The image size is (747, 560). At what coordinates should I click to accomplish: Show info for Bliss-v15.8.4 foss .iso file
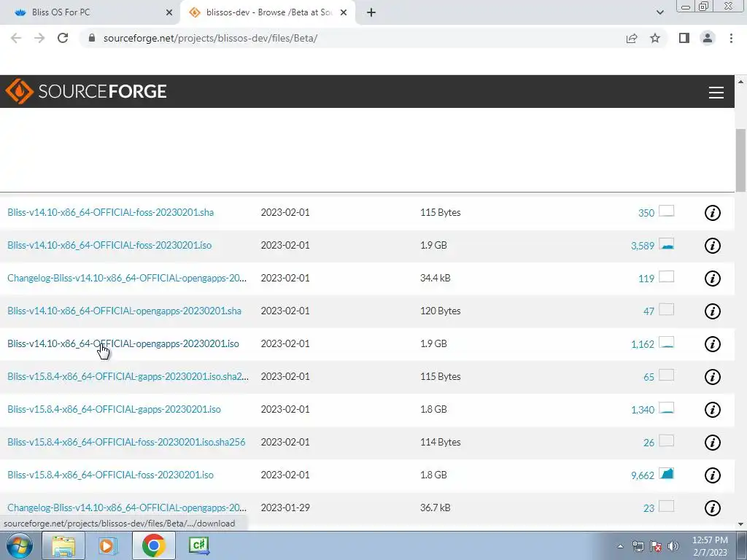click(712, 475)
